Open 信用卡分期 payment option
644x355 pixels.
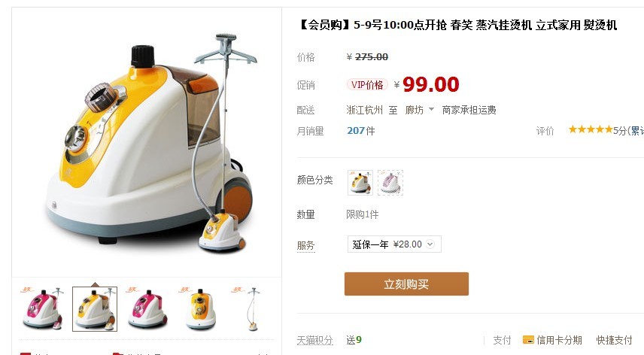point(560,340)
